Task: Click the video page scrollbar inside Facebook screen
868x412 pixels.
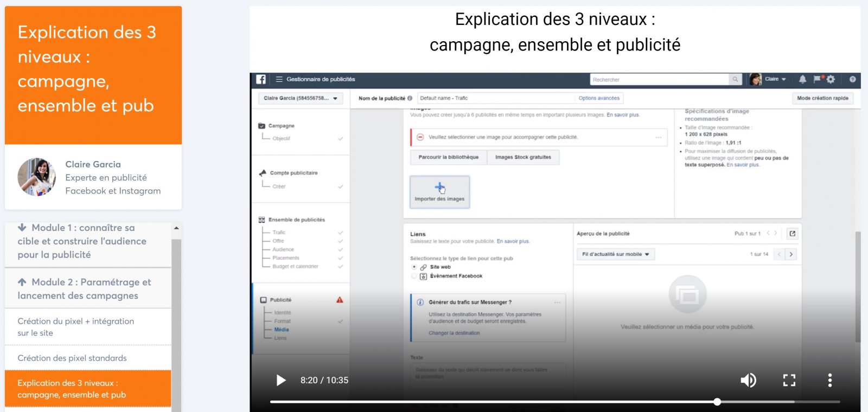Action: pyautogui.click(x=858, y=287)
